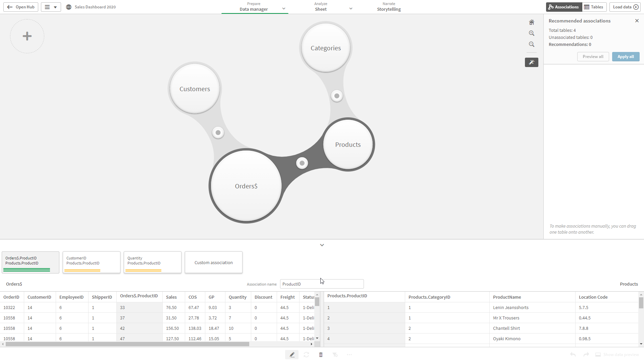
Task: Click the Custom association button
Action: pos(213,262)
